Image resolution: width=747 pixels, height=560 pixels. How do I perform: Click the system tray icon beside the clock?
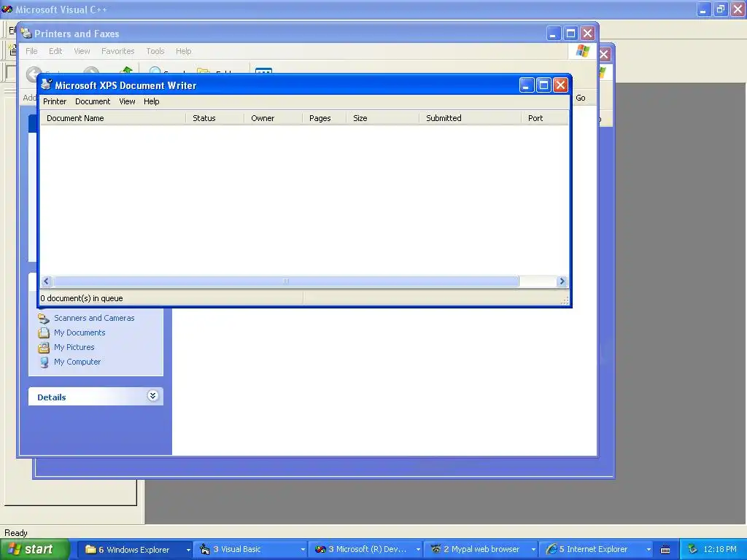[x=692, y=550]
